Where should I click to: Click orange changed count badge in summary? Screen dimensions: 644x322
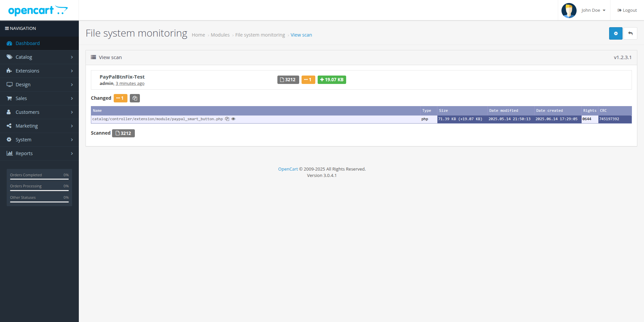(x=308, y=80)
